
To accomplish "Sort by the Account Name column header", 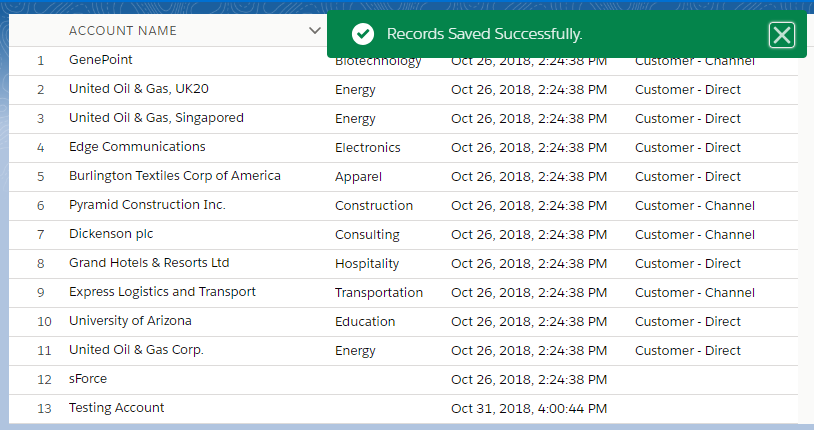I will (x=123, y=31).
